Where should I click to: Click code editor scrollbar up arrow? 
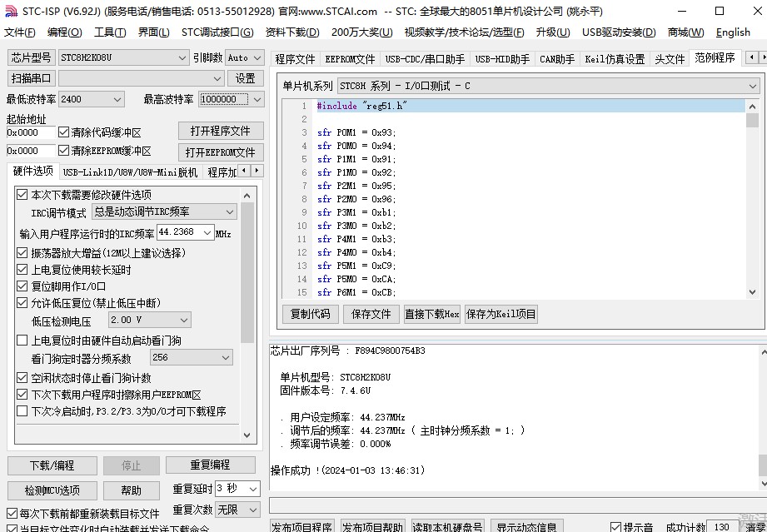pos(752,106)
